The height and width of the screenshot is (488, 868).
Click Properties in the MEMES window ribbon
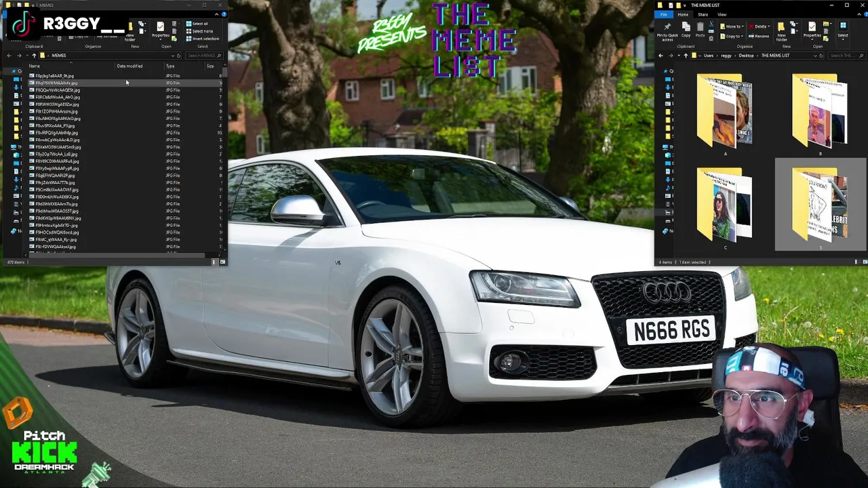click(160, 30)
